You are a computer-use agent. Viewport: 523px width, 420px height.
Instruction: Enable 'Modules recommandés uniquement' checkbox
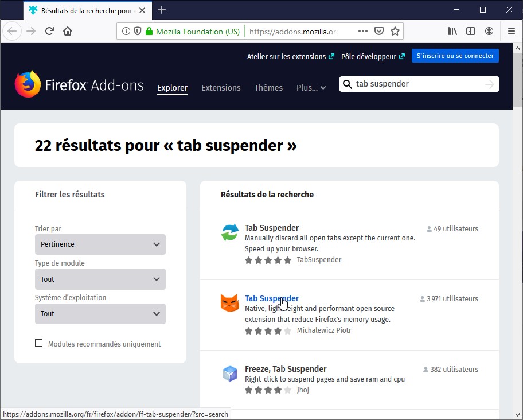tap(39, 343)
